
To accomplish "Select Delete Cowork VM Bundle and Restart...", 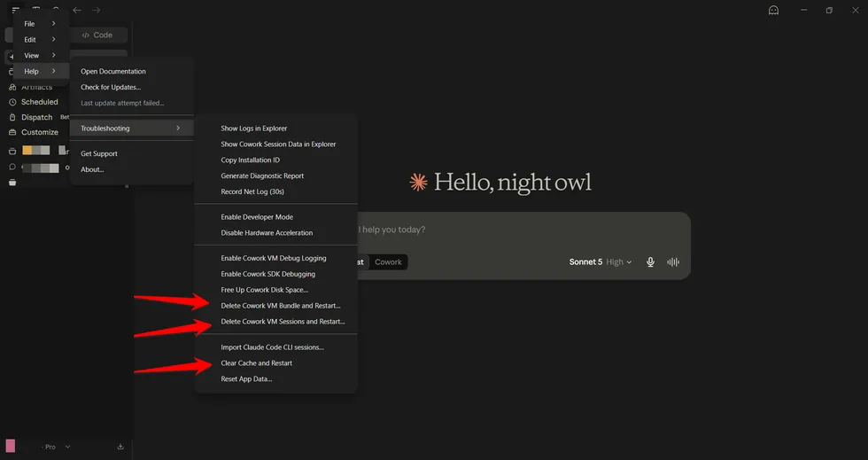I will (x=275, y=306).
